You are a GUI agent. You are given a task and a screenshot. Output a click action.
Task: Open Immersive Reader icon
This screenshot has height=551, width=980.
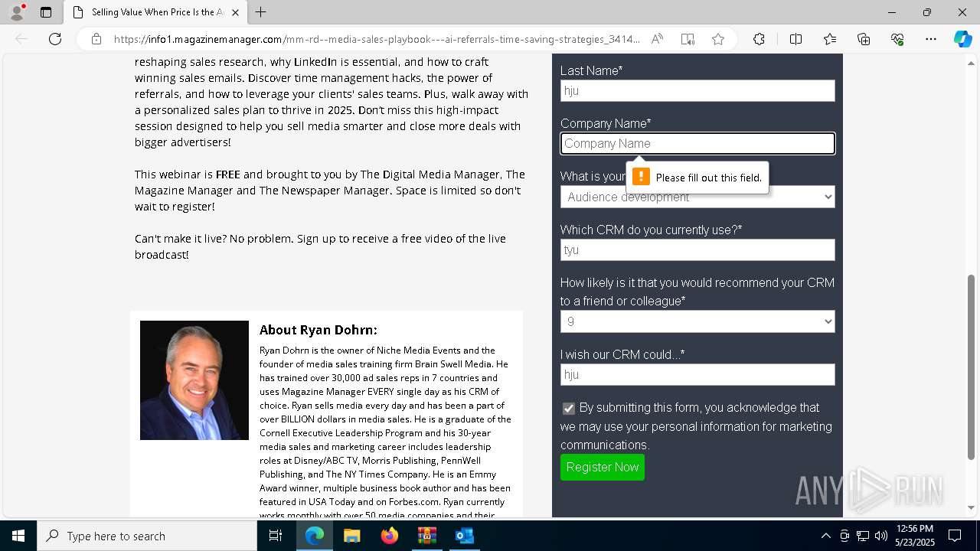(x=688, y=39)
